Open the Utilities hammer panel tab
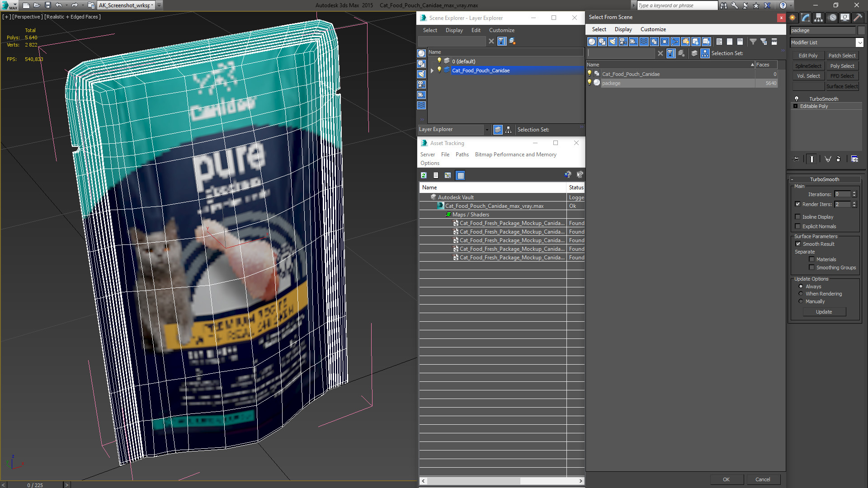Viewport: 868px width, 488px height. click(858, 18)
